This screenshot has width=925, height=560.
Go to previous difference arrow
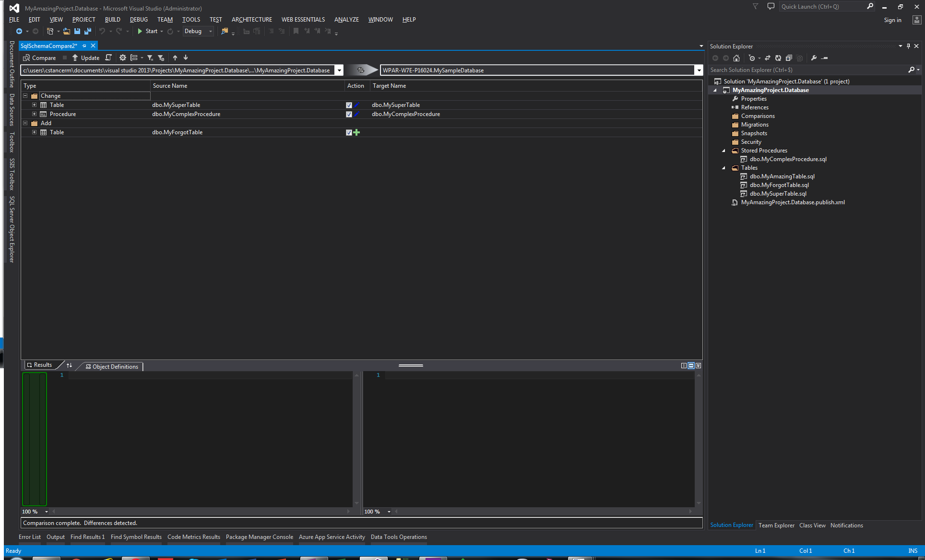click(175, 58)
